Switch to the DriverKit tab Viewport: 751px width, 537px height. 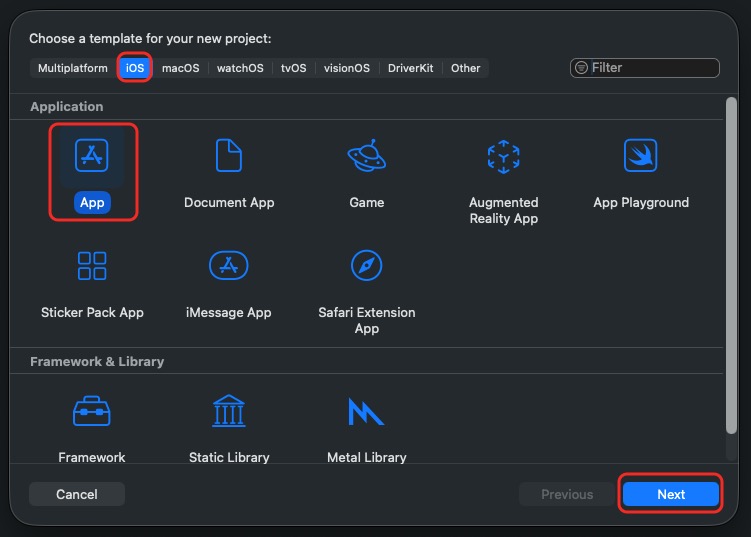(410, 68)
